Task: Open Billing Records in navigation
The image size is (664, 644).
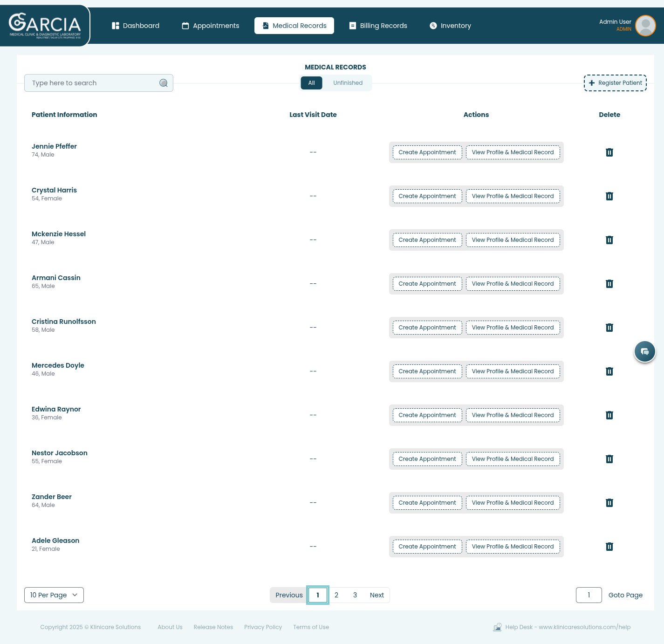Action: (x=378, y=26)
